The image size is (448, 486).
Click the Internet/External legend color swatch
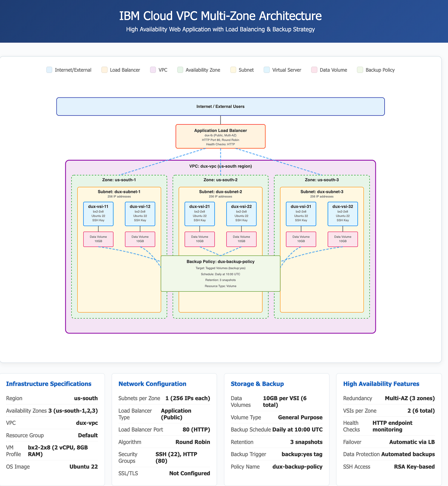49,70
